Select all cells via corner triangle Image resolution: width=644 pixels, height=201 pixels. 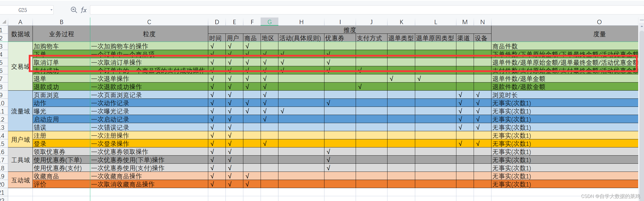(x=4, y=22)
